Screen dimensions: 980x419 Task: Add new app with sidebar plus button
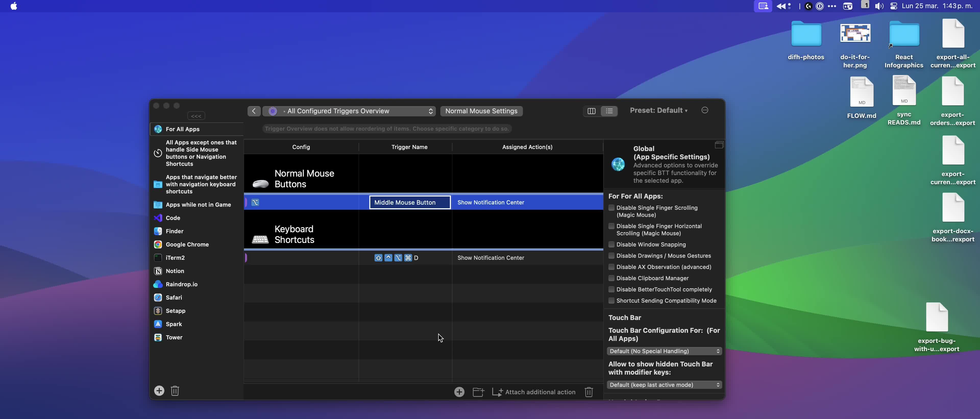click(x=159, y=391)
